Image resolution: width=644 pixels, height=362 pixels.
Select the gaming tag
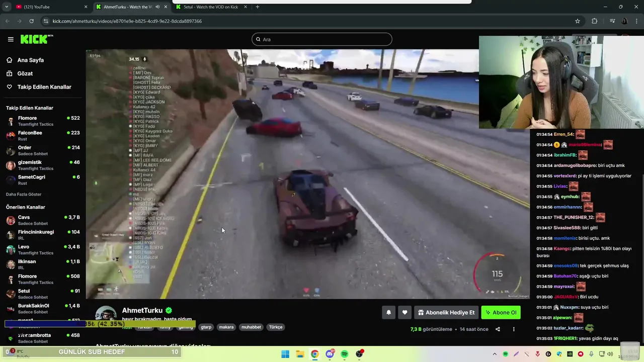(186, 327)
